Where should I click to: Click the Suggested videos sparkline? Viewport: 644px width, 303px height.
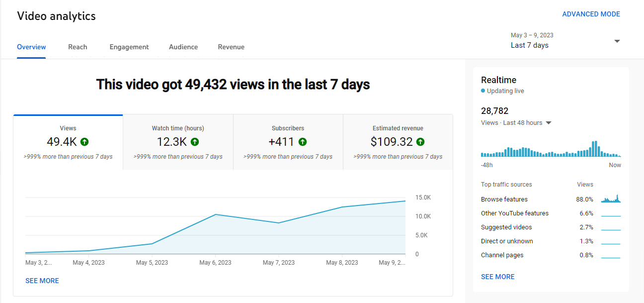tap(611, 228)
